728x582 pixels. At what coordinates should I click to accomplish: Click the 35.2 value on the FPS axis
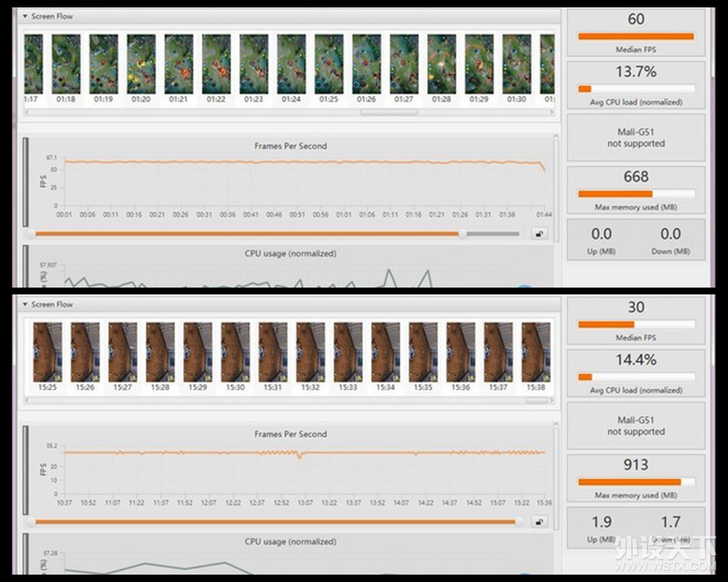[x=52, y=446]
